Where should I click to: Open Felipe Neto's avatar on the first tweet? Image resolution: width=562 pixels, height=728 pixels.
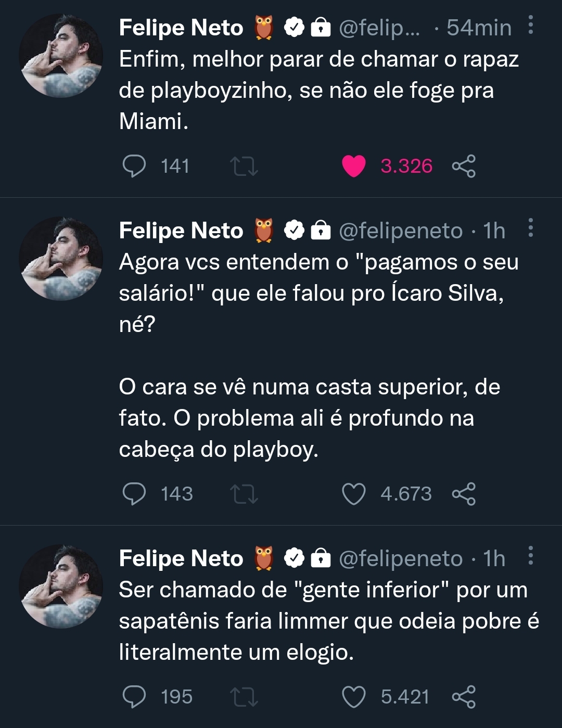click(61, 56)
